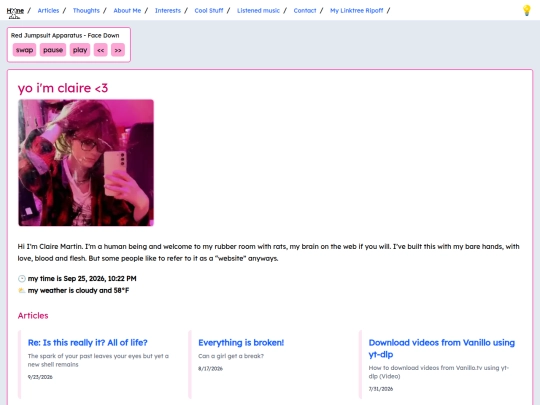Click the How to download videos from Vanillo.tv description
The image size is (540, 405).
click(439, 372)
